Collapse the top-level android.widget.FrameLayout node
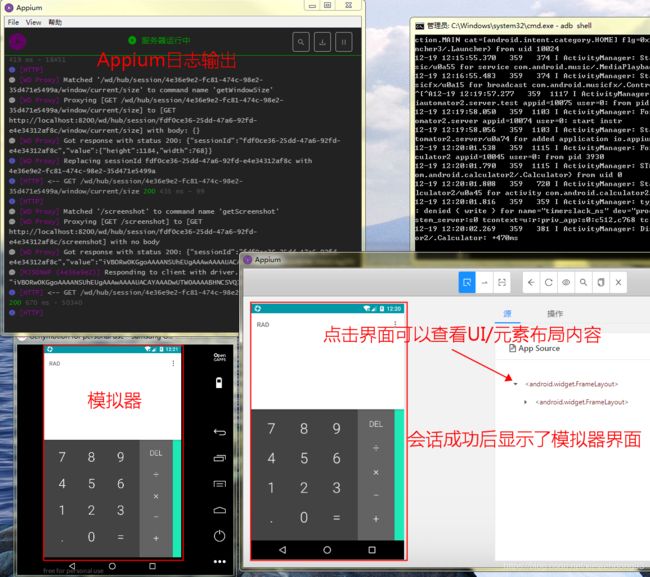The image size is (650, 577). (x=515, y=384)
